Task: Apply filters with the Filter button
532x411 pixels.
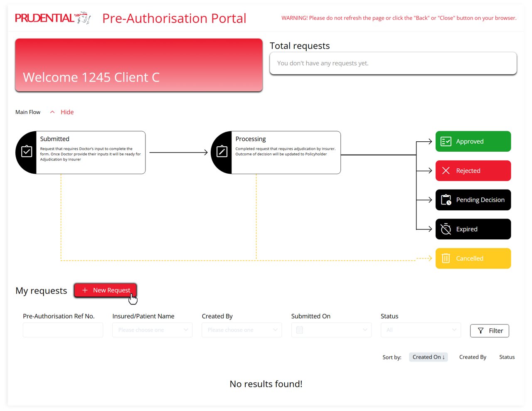Action: 490,331
